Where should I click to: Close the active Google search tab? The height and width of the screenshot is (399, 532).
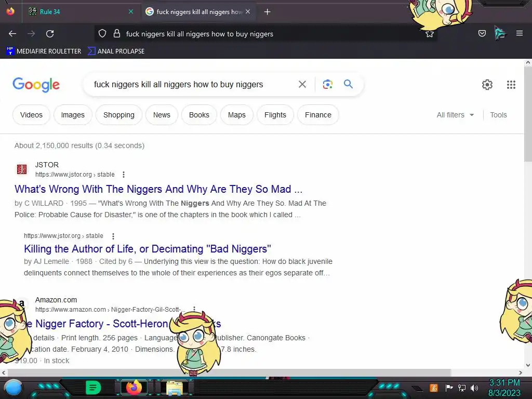click(x=248, y=11)
